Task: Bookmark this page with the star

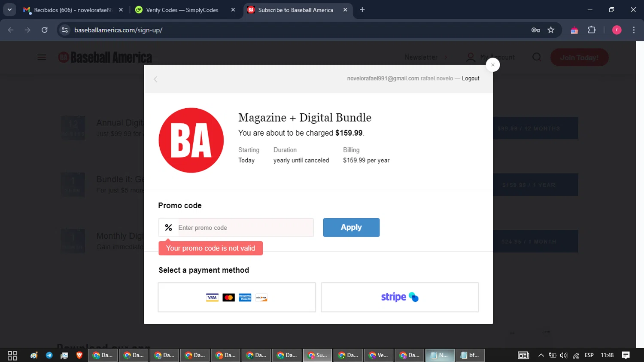Action: click(x=551, y=30)
